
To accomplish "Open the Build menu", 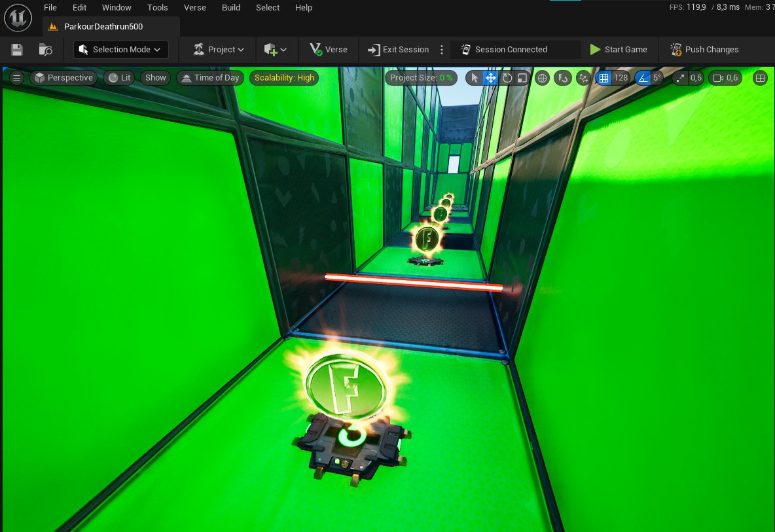I will coord(231,7).
